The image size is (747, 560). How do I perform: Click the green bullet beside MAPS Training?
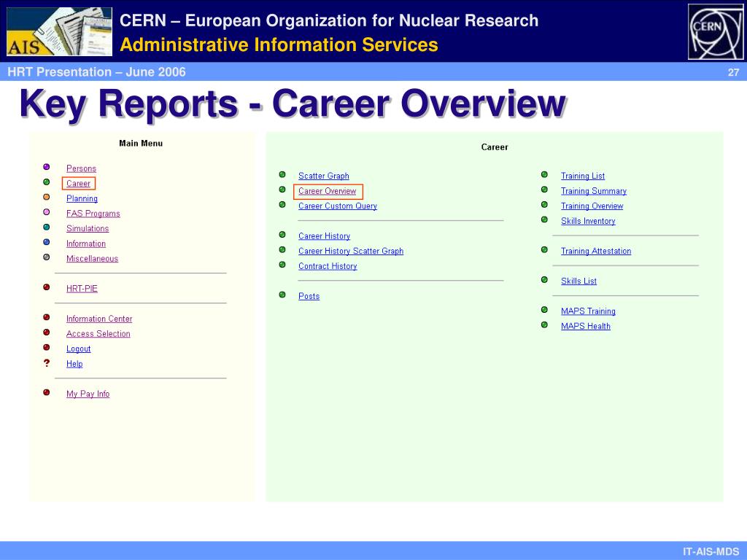click(x=544, y=309)
